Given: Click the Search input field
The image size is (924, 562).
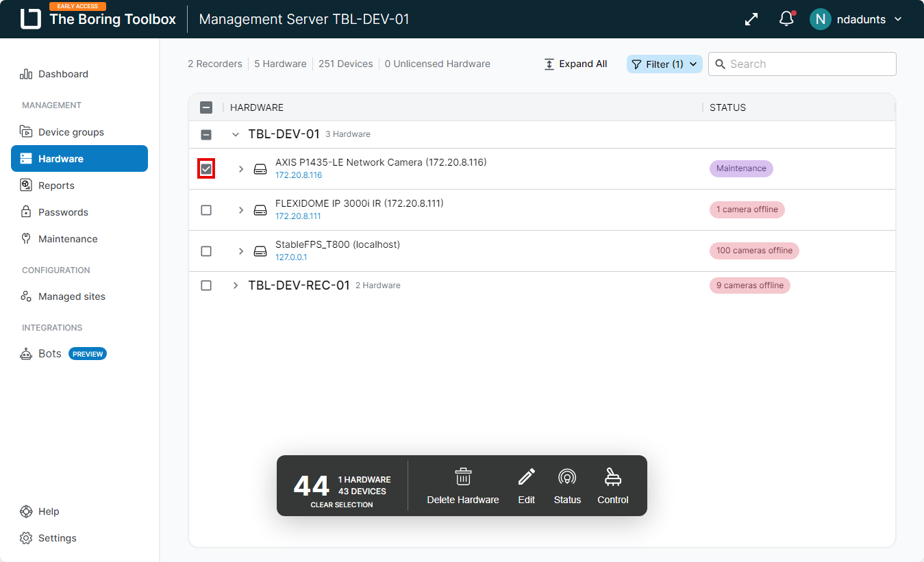Looking at the screenshot, I should click(808, 64).
